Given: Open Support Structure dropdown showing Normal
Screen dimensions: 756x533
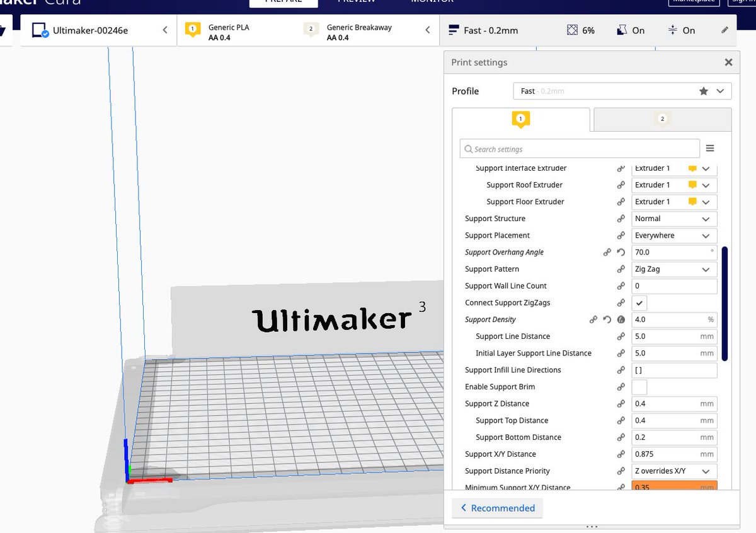Looking at the screenshot, I should [x=674, y=219].
